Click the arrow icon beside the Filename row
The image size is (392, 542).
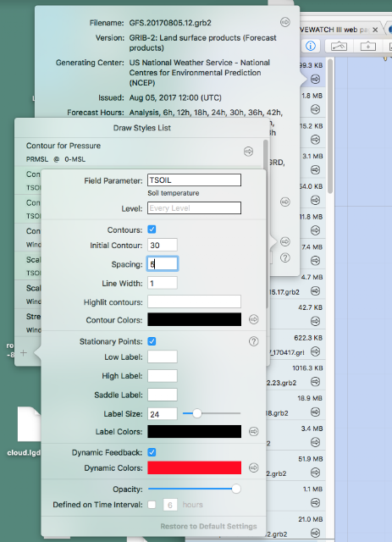pyautogui.click(x=284, y=22)
